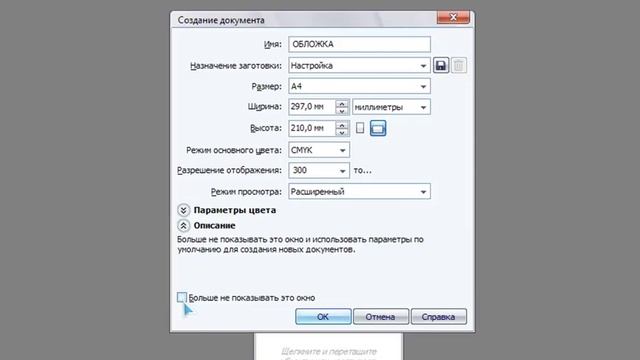Open help with the Справка button

tap(438, 317)
